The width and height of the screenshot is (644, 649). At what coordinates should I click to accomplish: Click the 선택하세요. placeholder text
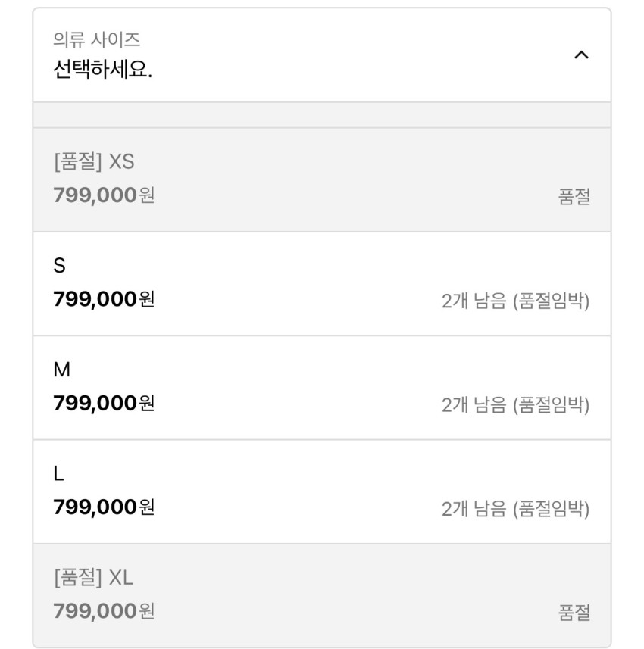[x=103, y=70]
